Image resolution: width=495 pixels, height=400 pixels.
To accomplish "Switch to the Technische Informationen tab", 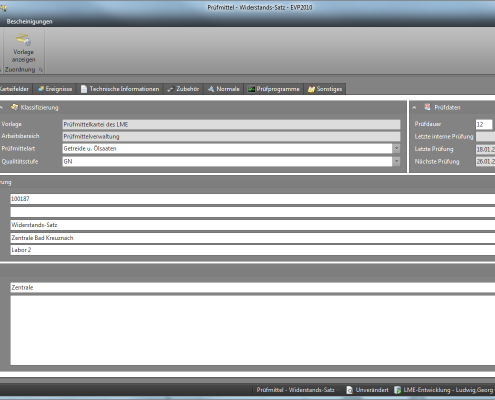I will click(x=120, y=89).
